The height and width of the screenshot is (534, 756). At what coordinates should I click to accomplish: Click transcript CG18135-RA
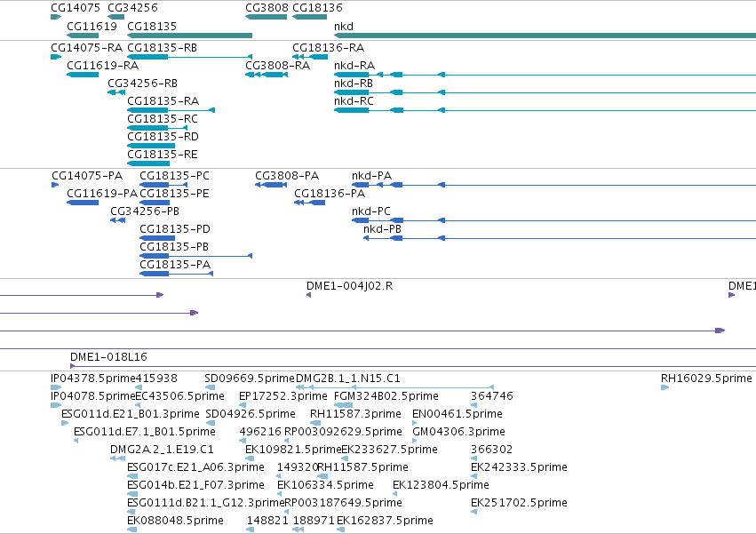point(171,110)
